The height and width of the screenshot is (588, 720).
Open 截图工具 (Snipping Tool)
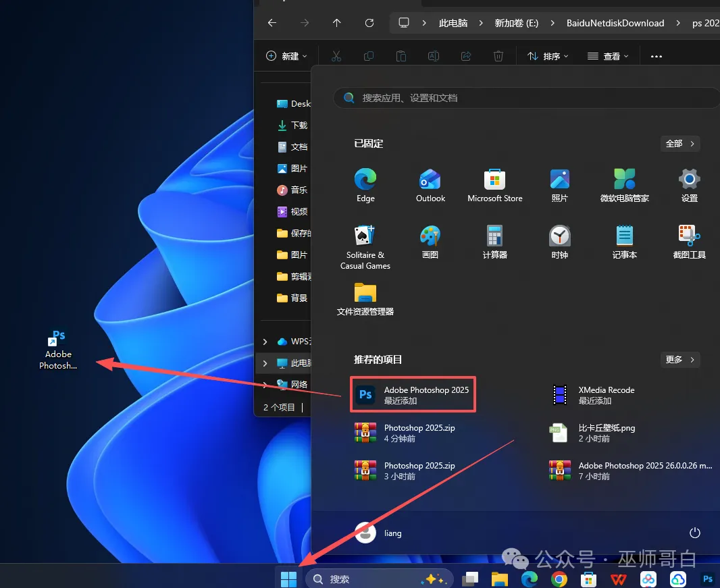click(689, 242)
